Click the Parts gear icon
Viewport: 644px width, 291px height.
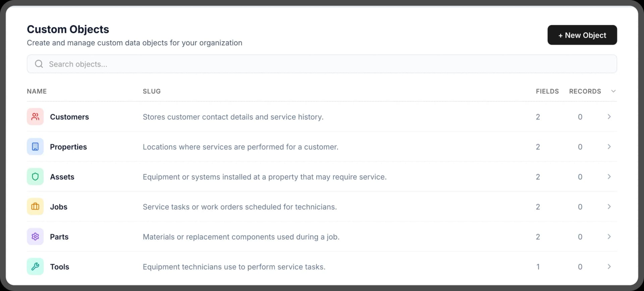click(x=35, y=237)
